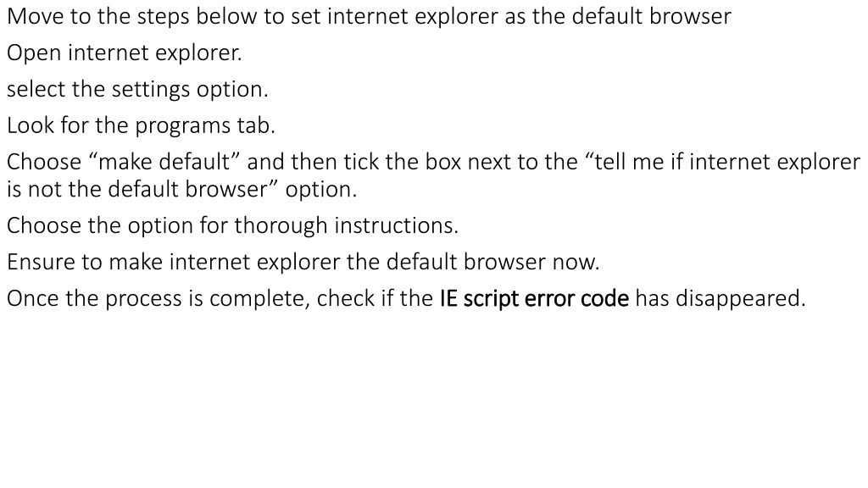This screenshot has height=488, width=868.
Task: Click "Choose the option for thorough instructions." line
Action: pyautogui.click(x=232, y=225)
